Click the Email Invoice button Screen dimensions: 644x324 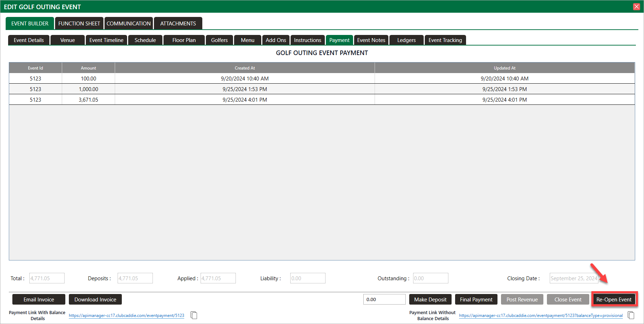[x=39, y=299]
